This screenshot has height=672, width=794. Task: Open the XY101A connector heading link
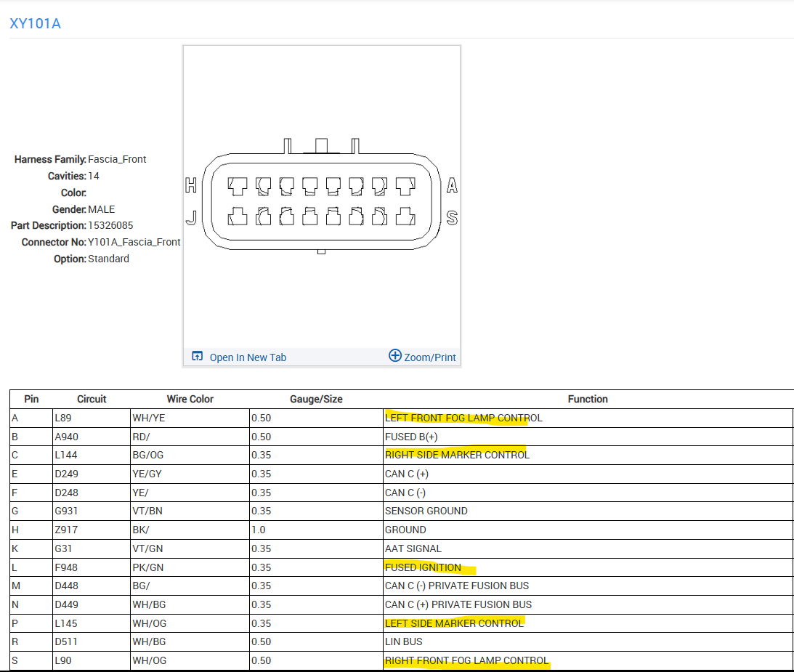[x=35, y=23]
